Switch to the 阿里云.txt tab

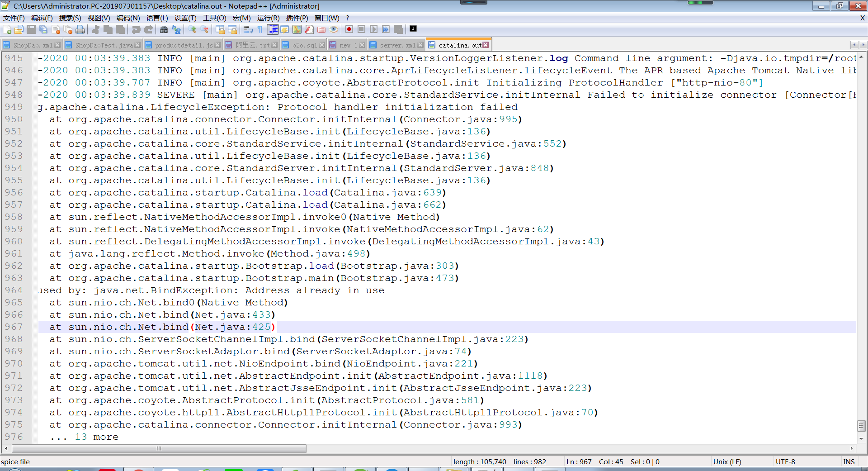[x=251, y=45]
